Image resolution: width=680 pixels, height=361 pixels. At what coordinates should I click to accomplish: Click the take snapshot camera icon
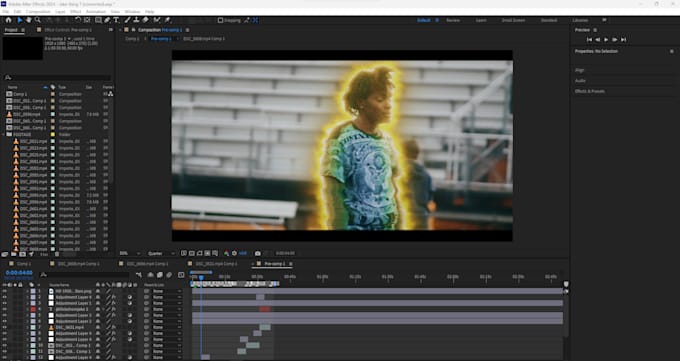pyautogui.click(x=258, y=253)
